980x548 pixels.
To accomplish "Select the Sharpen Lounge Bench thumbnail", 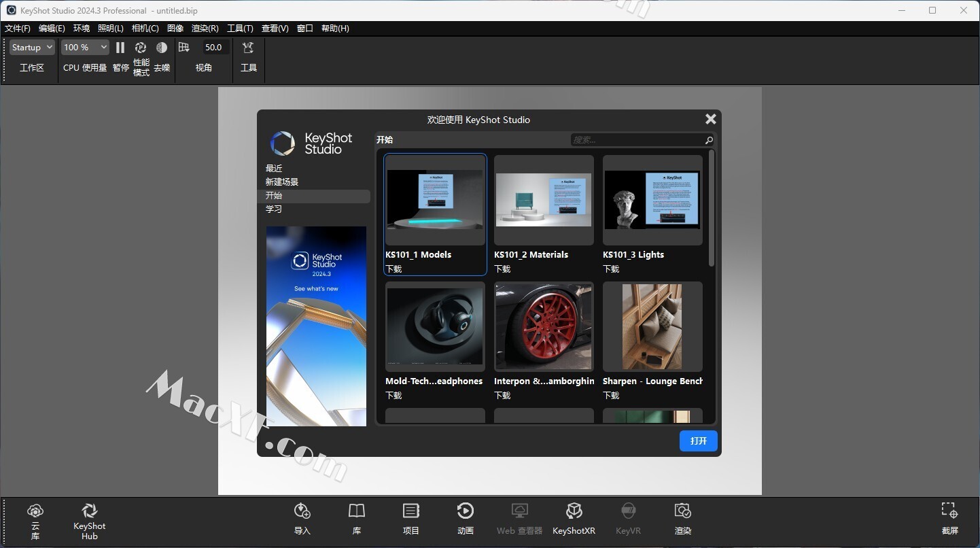I will tap(652, 326).
